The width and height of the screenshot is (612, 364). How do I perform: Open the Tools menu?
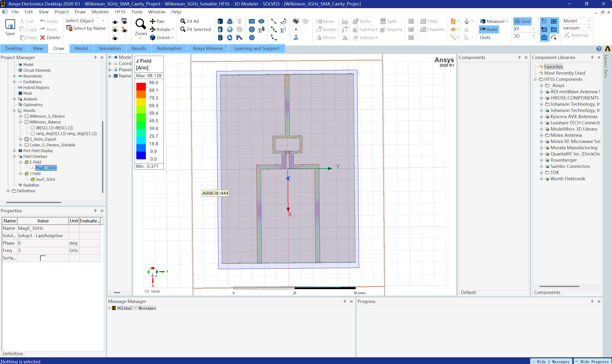(137, 12)
